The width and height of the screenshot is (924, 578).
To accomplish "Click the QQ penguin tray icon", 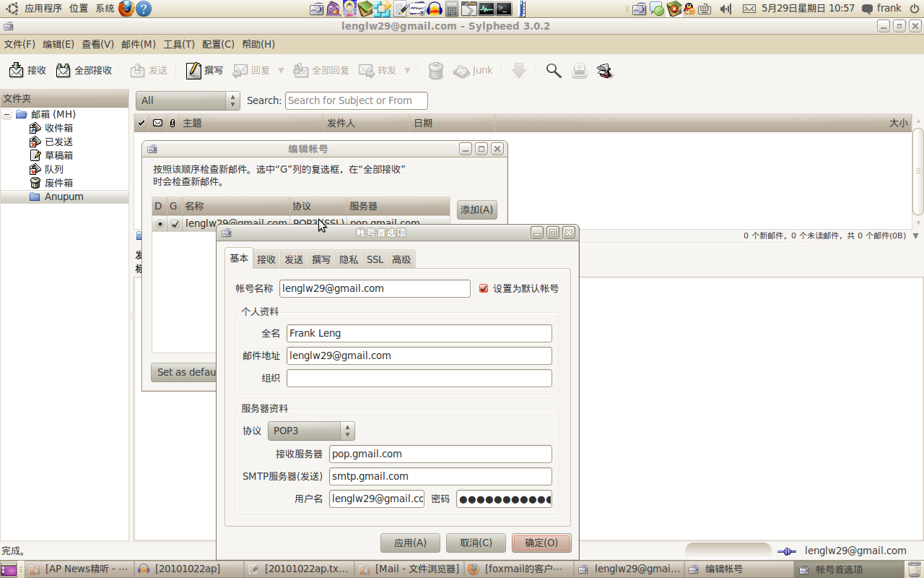I will (689, 9).
